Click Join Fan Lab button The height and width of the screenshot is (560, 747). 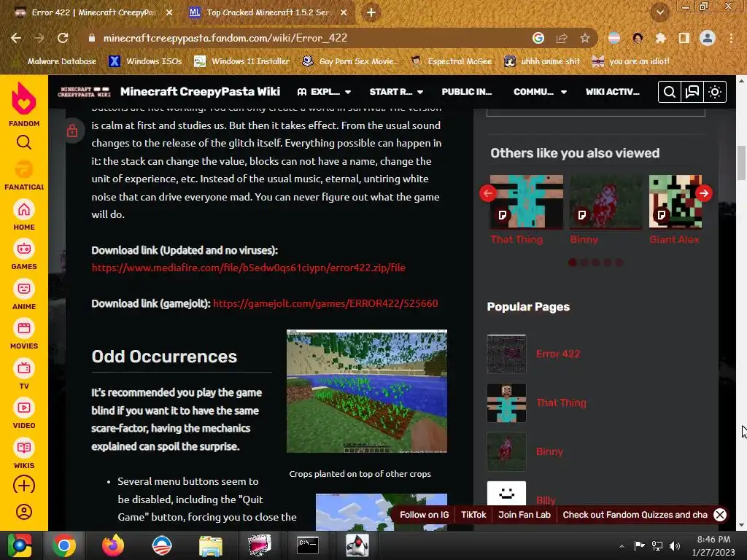(524, 515)
